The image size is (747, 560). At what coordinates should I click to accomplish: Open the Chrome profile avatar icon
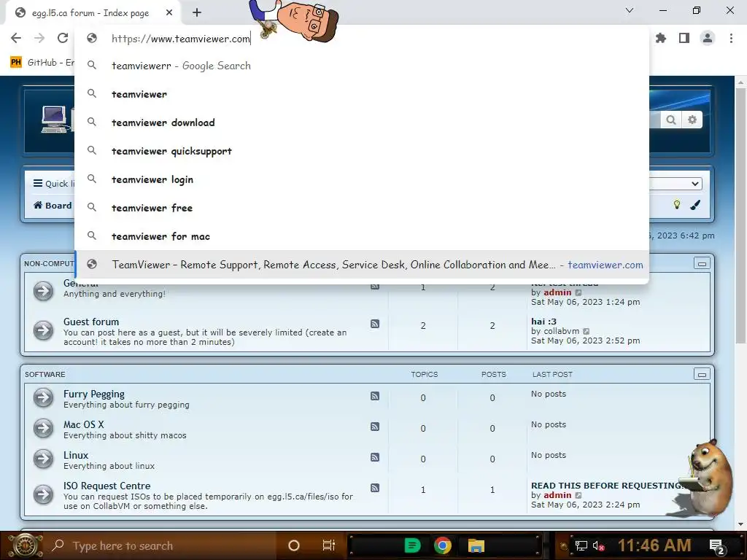pyautogui.click(x=708, y=38)
